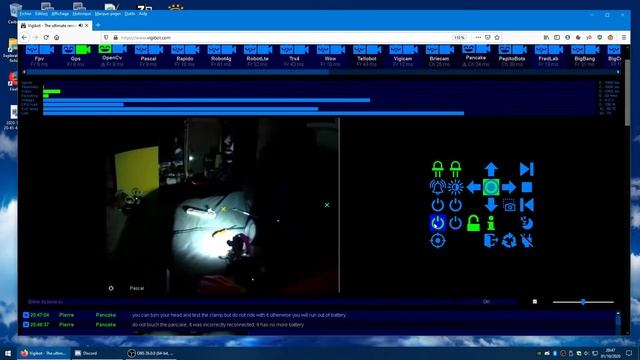Image resolution: width=640 pixels, height=360 pixels.
Task: Toggle the power switch beside highlighted one
Action: coord(456,223)
